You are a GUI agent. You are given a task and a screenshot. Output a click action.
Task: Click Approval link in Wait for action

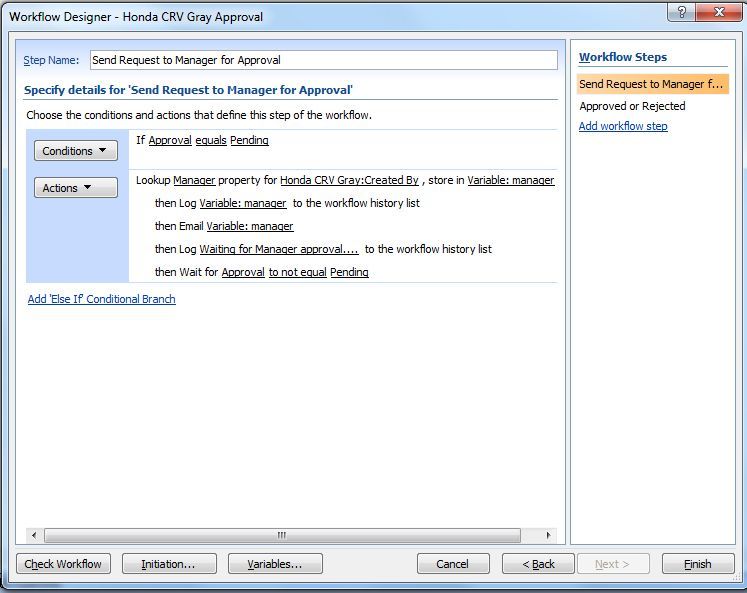(243, 272)
